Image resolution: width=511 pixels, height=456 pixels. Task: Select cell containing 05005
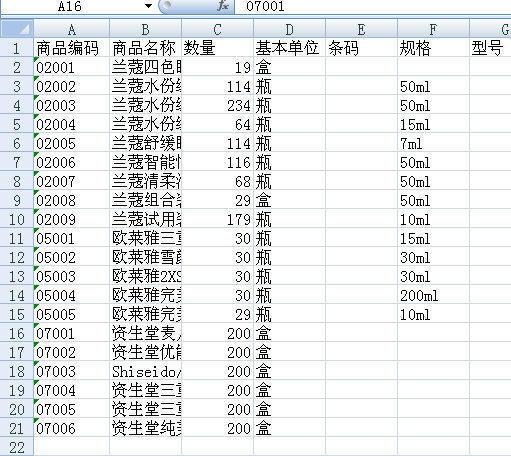pyautogui.click(x=72, y=314)
